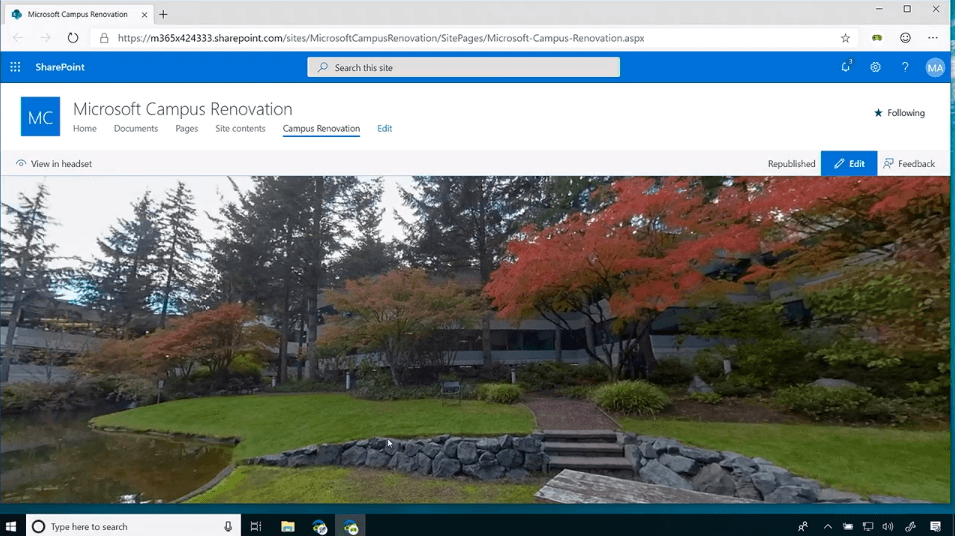The width and height of the screenshot is (955, 536).
Task: Click the MC site logo tile
Action: pyautogui.click(x=40, y=116)
